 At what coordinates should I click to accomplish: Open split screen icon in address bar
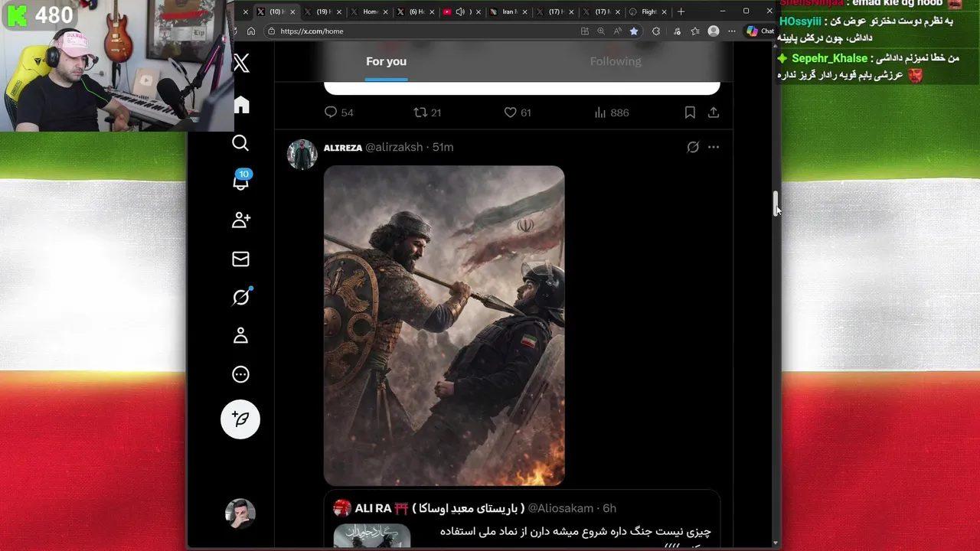(585, 31)
